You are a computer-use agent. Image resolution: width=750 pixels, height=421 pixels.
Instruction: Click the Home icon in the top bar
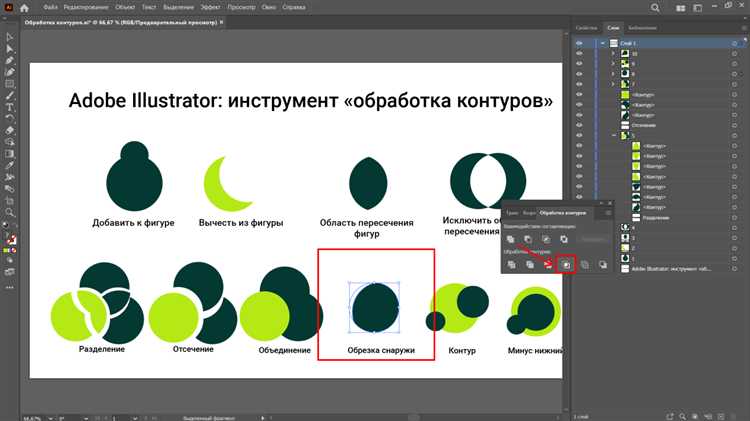30,7
